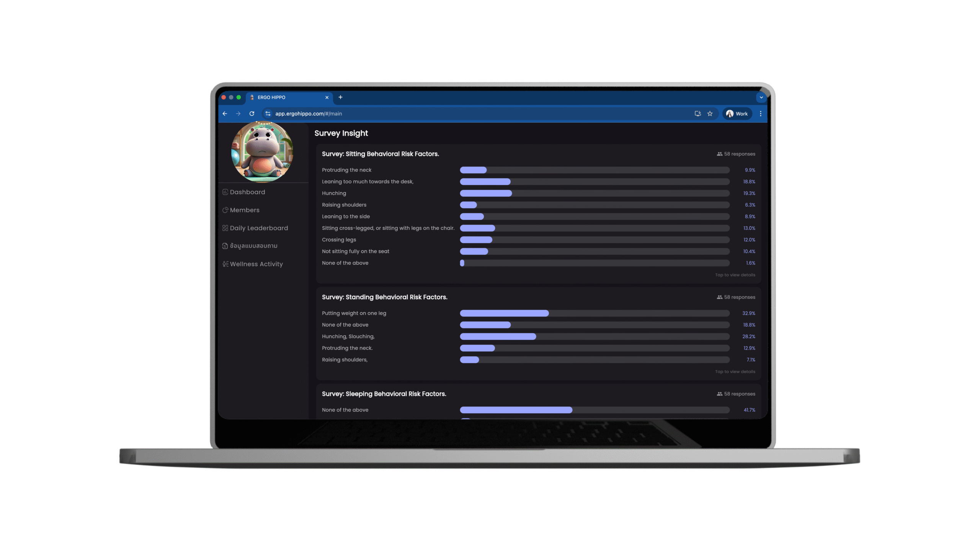Screen dimensions: 980x551
Task: Open the Chrome three-dot menu
Action: click(760, 114)
